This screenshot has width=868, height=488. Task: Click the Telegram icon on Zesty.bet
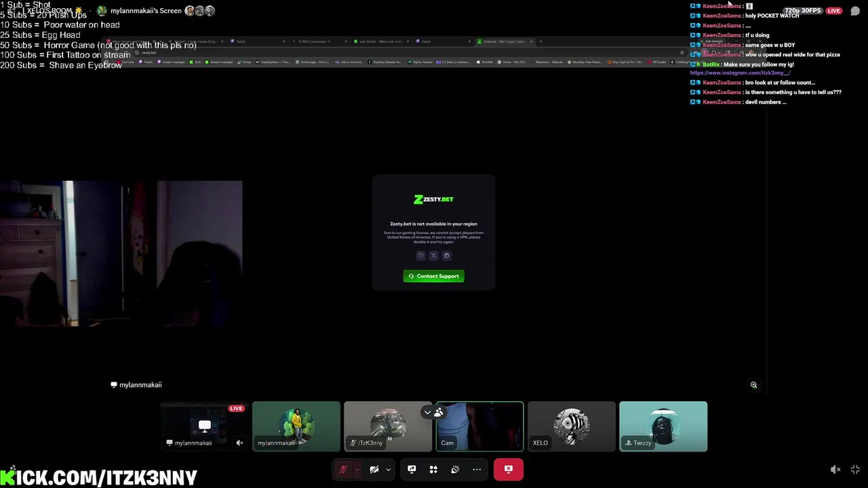446,256
